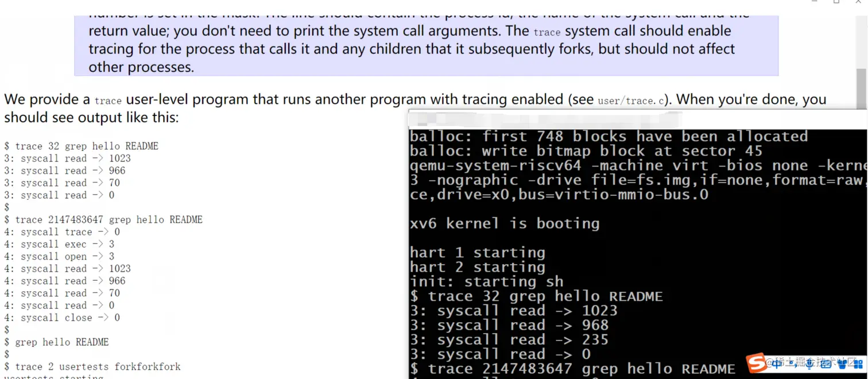Click line '4: syscall exec -> 3'

coord(59,244)
